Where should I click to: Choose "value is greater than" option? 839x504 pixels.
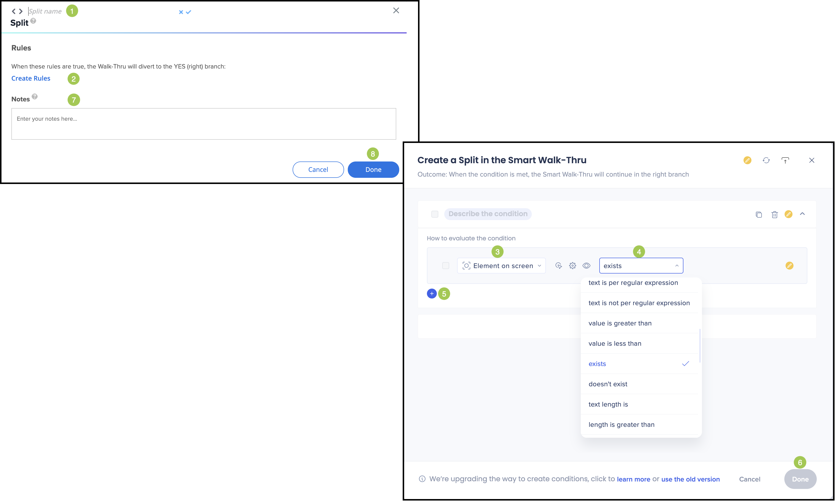(620, 323)
